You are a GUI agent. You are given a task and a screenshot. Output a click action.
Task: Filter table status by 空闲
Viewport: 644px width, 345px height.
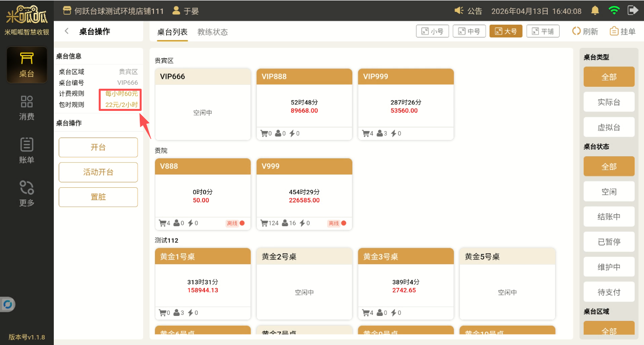point(608,192)
